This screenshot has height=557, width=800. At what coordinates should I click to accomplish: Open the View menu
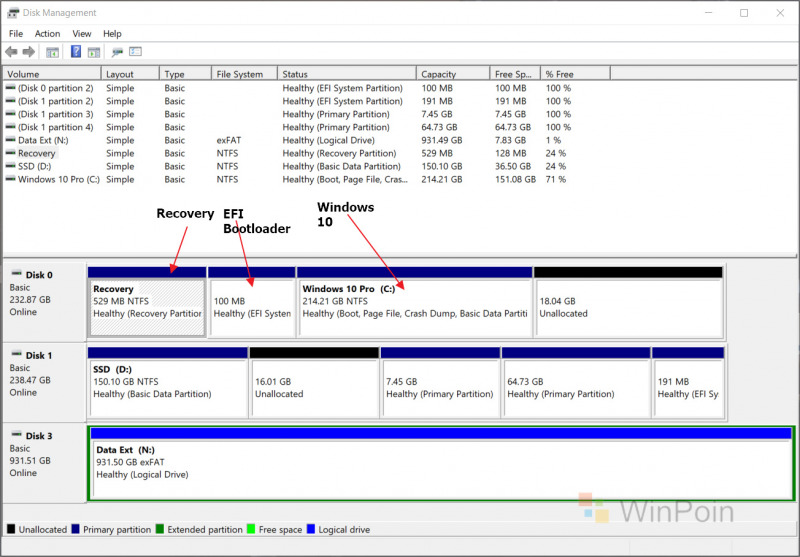pos(82,34)
